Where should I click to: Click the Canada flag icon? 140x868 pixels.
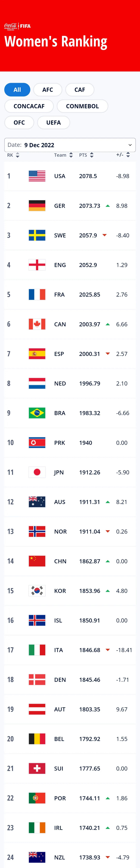[x=37, y=324]
